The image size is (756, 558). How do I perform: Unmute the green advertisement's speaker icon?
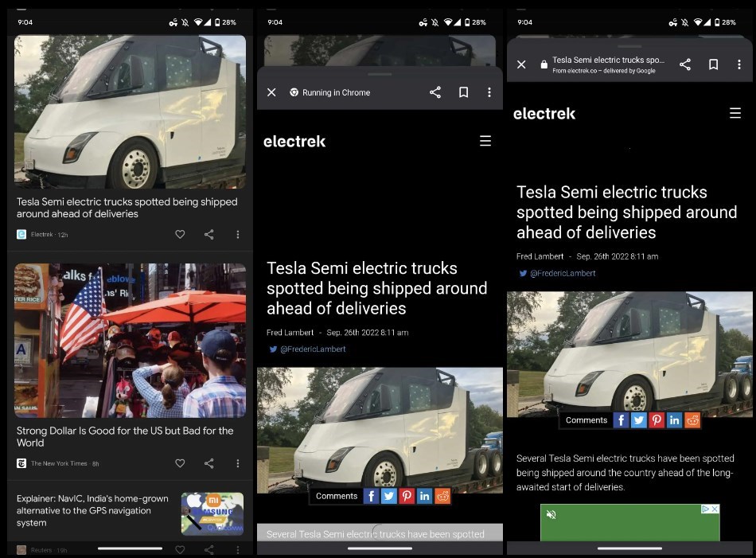point(551,514)
